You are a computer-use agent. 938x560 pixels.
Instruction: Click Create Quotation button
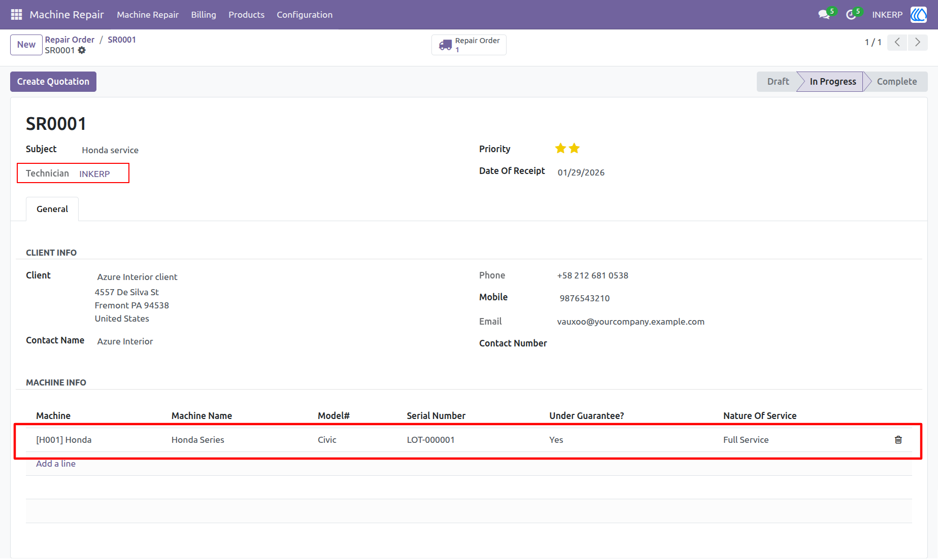(x=53, y=82)
